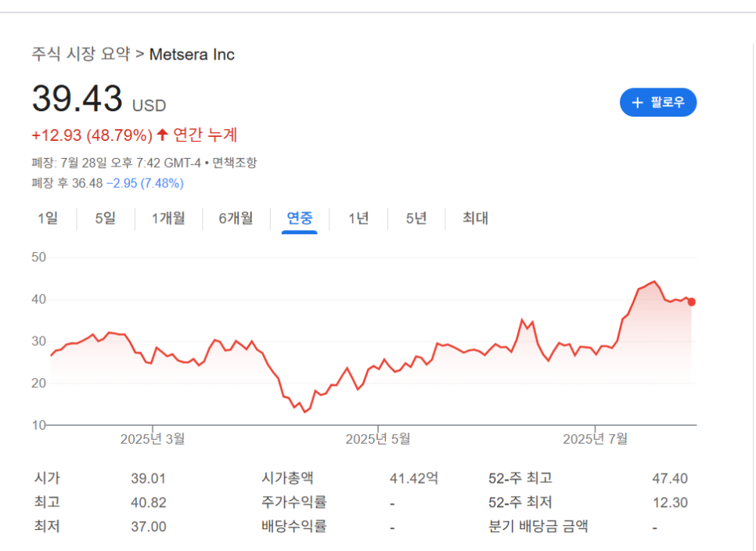Click the red up-arrow change indicator

(x=163, y=135)
